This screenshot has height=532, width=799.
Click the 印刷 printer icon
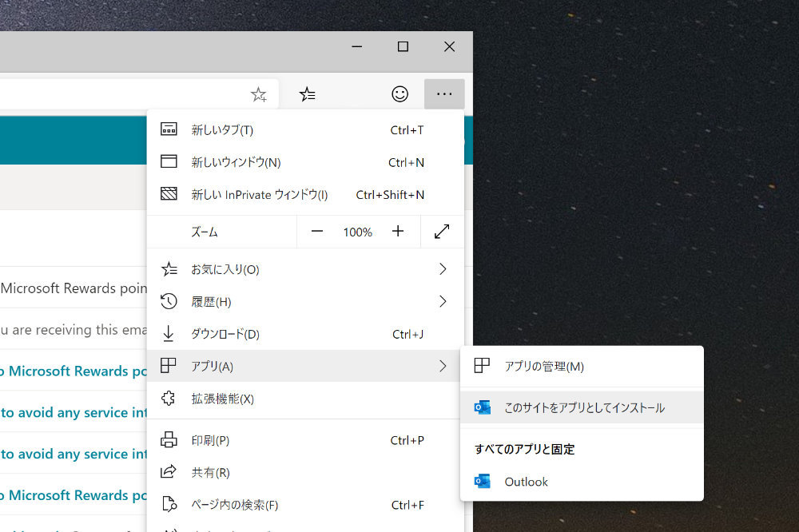pyautogui.click(x=169, y=440)
